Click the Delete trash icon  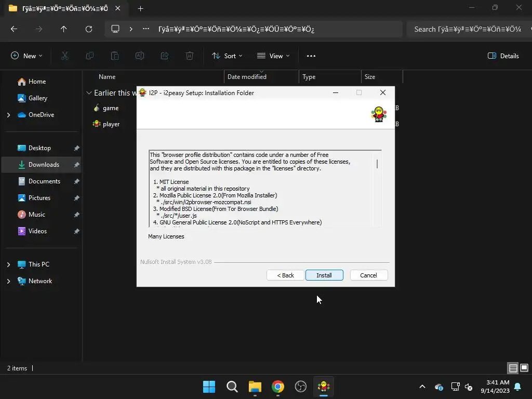[190, 56]
